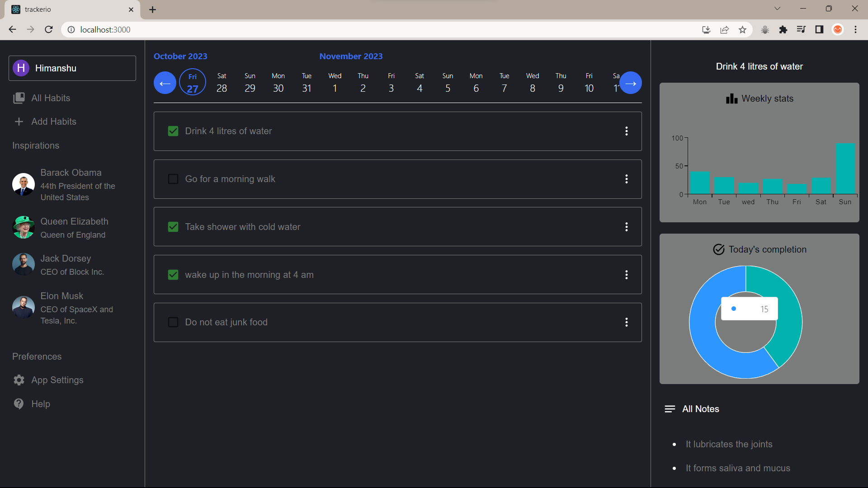Open the Himanshu profile button
The width and height of the screenshot is (868, 488).
click(72, 68)
